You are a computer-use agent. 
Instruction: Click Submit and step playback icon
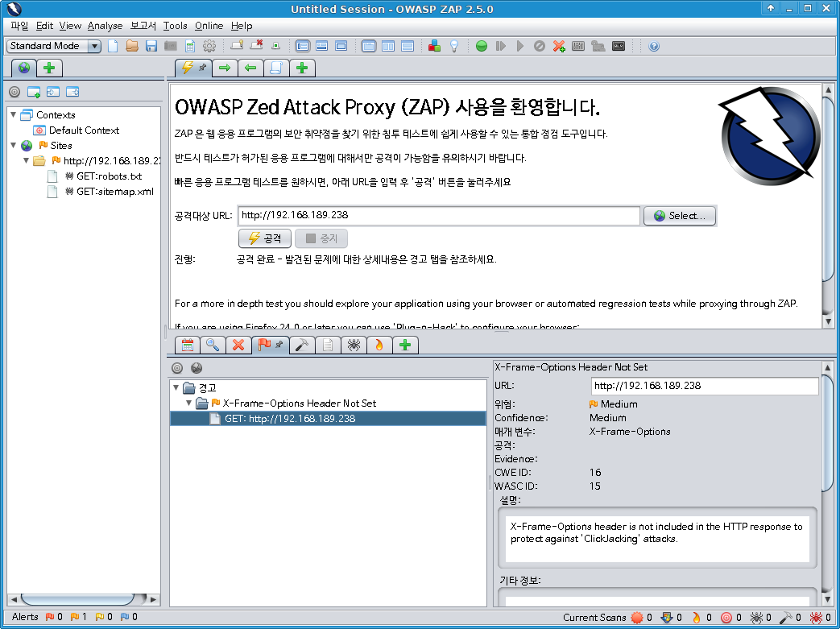tap(501, 46)
